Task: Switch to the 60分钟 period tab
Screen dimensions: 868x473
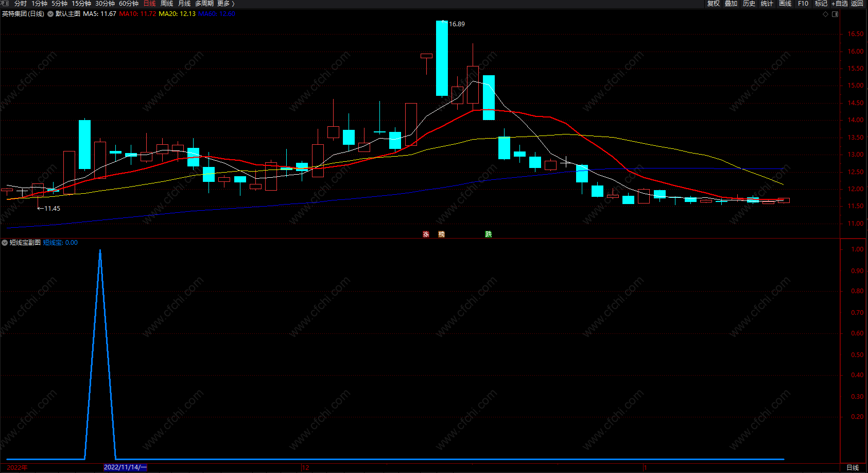Action: (129, 4)
